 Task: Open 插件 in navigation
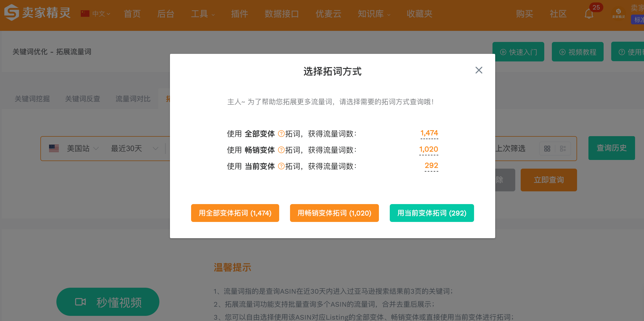[239, 14]
